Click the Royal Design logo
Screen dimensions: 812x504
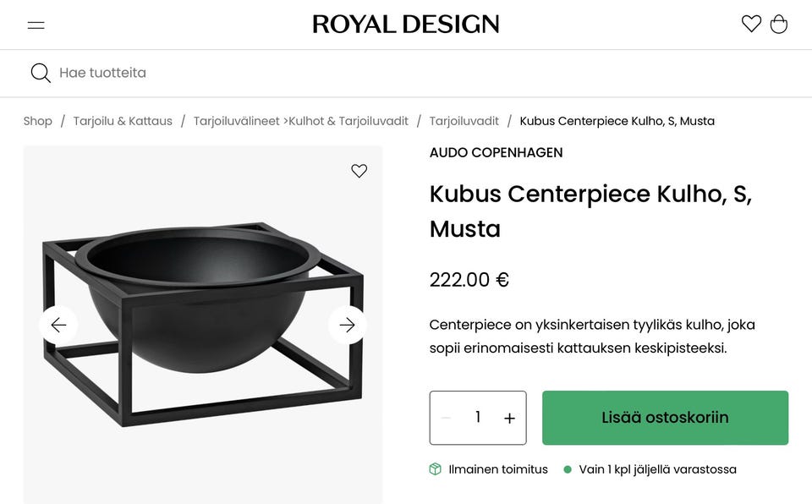pos(406,24)
